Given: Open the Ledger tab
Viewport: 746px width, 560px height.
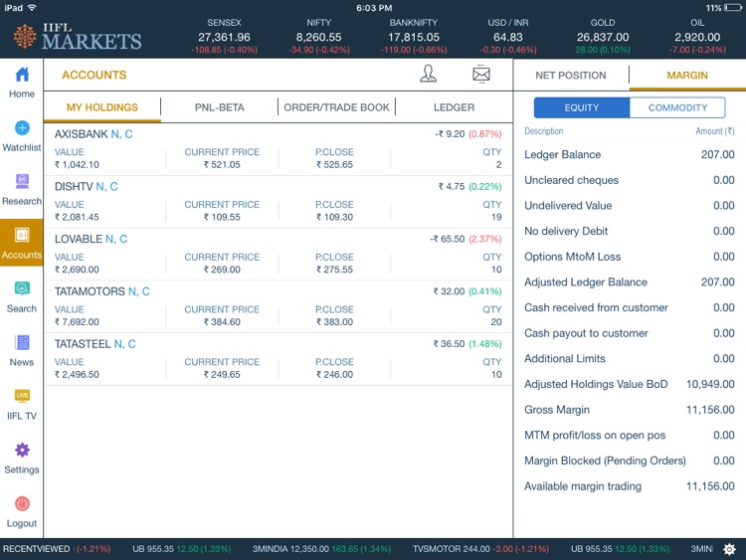Looking at the screenshot, I should coord(454,107).
